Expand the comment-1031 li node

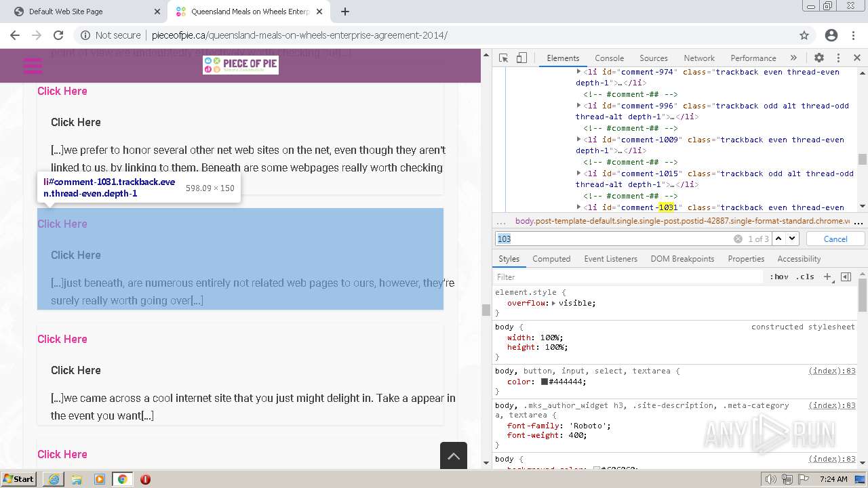click(578, 207)
